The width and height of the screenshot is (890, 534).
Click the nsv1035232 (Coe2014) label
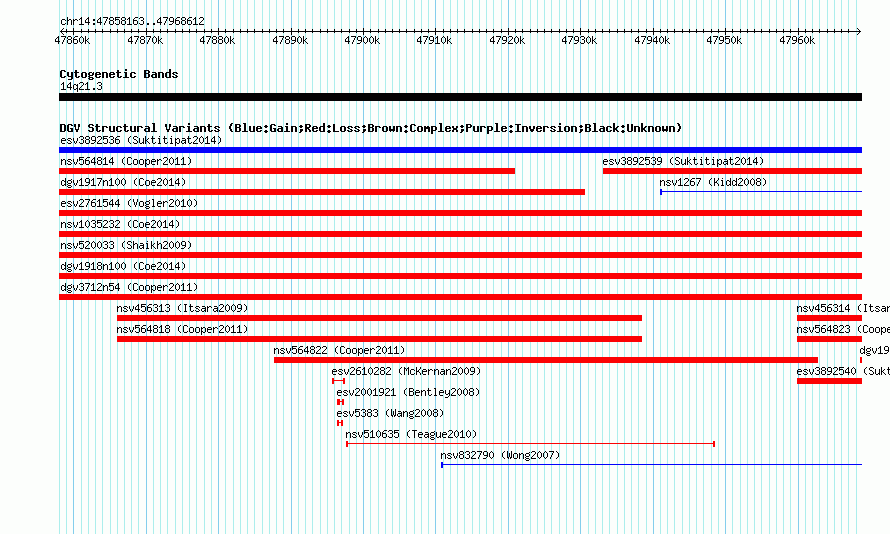click(120, 224)
